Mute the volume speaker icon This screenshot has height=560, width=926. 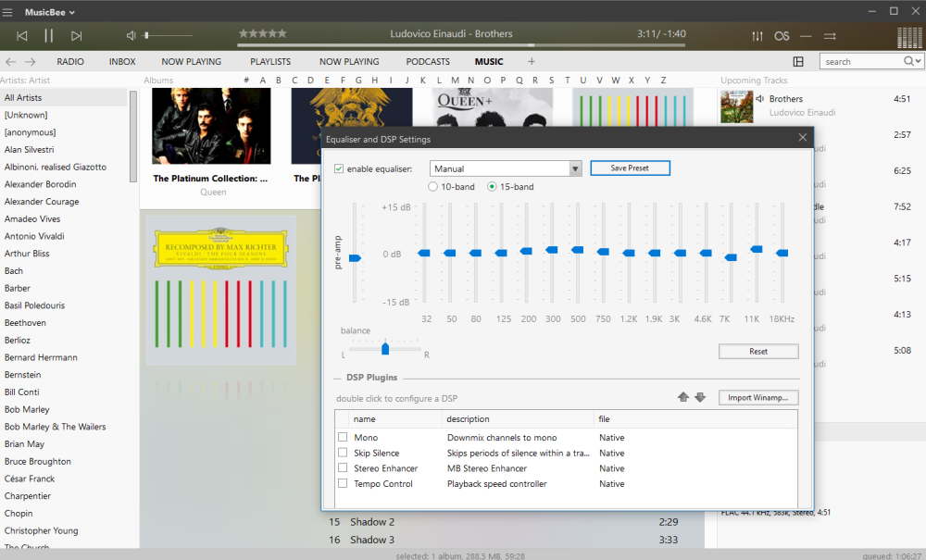tap(131, 36)
